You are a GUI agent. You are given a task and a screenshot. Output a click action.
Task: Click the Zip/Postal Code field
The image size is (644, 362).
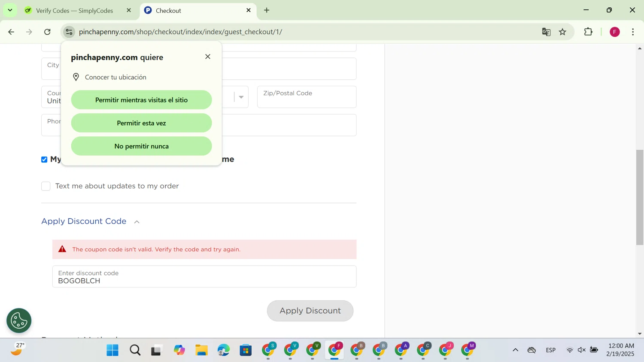(307, 97)
